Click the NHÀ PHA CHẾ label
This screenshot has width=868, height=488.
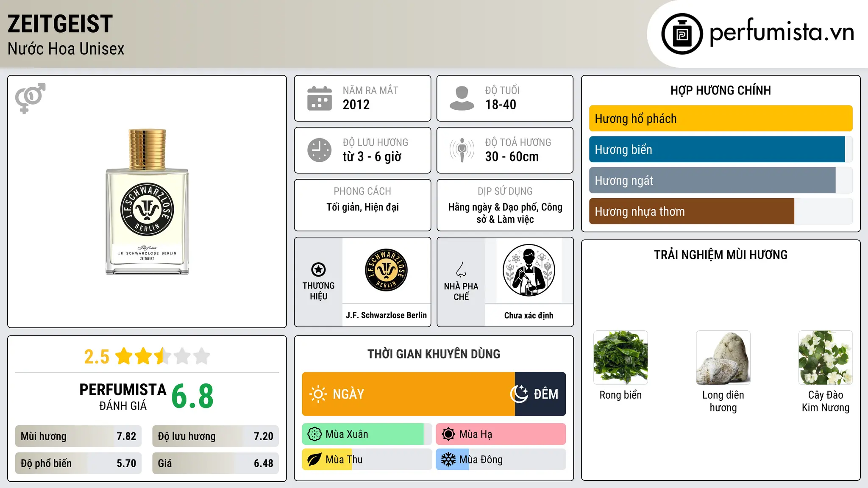pyautogui.click(x=461, y=291)
